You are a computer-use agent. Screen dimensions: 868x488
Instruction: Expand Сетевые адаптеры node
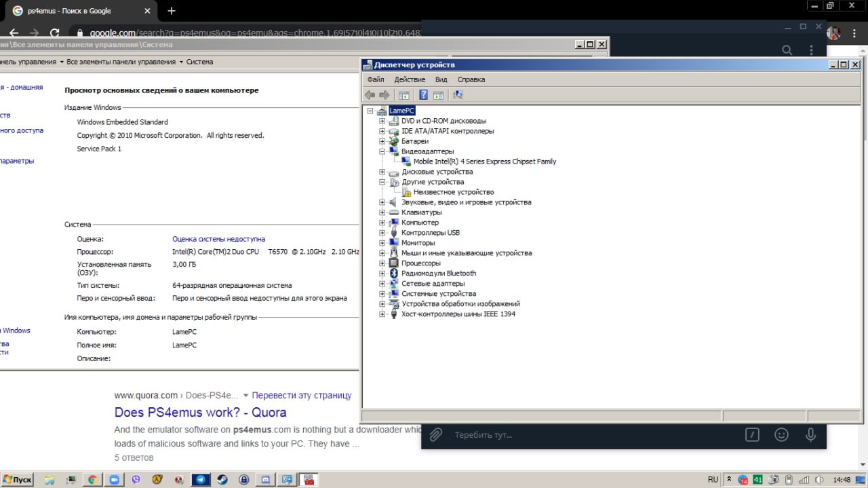382,284
